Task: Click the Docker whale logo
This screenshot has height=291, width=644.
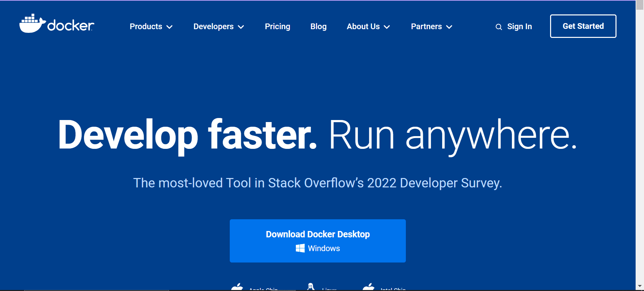Action: (32, 23)
